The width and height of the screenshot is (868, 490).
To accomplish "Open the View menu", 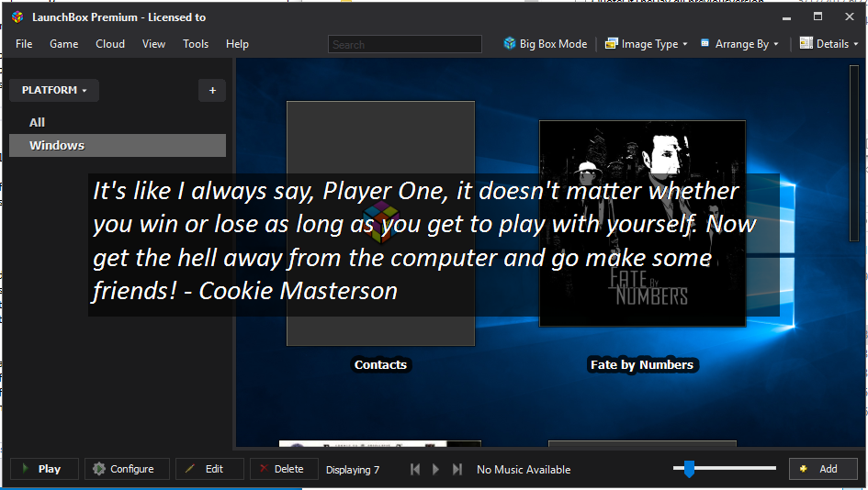I will [153, 44].
